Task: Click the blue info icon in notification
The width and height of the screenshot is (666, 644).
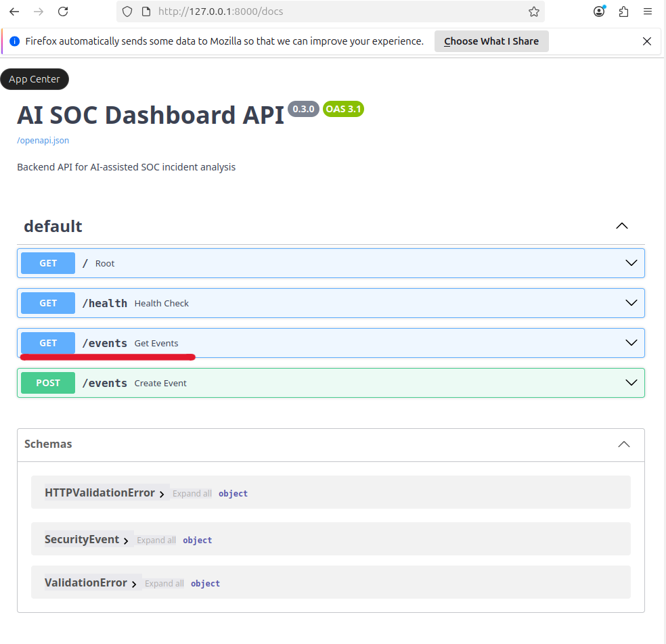Action: 14,41
